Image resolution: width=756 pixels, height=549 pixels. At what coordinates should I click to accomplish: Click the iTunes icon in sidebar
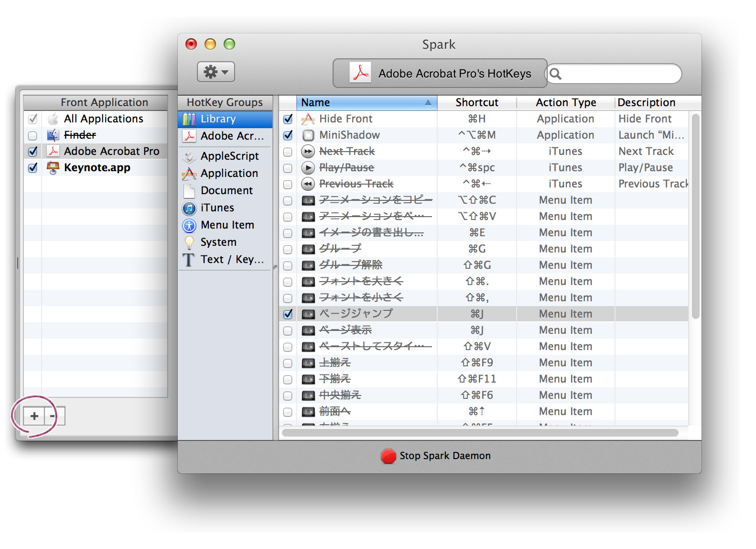(190, 208)
